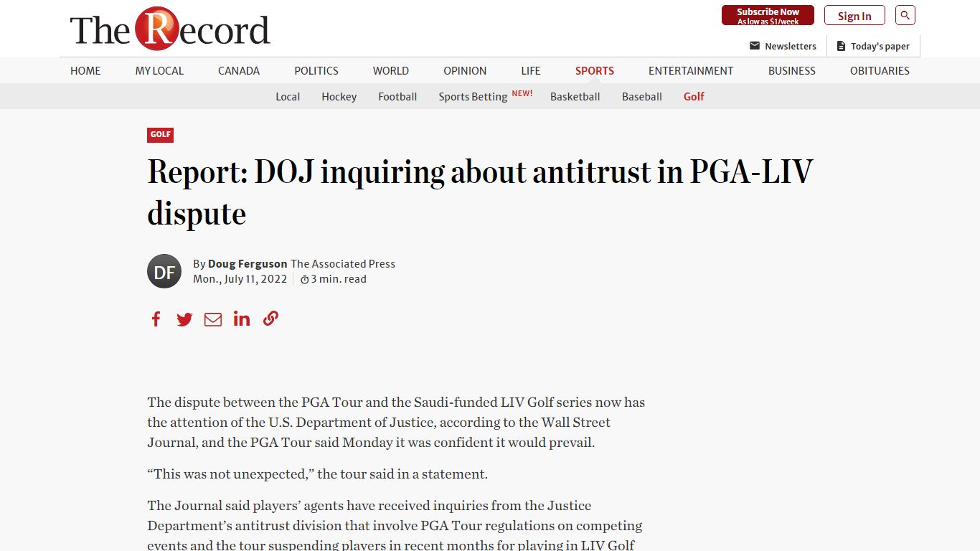Click first paragraph about PGA Tour dispute
Viewport: 980px width, 551px height.
396,422
